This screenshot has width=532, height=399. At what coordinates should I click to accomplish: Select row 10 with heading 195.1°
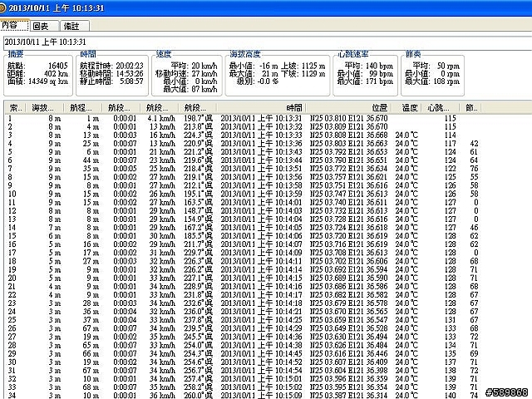click(244, 194)
